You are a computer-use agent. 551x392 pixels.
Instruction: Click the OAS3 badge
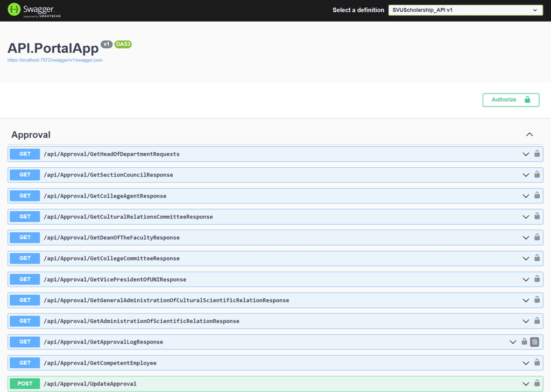click(x=123, y=44)
